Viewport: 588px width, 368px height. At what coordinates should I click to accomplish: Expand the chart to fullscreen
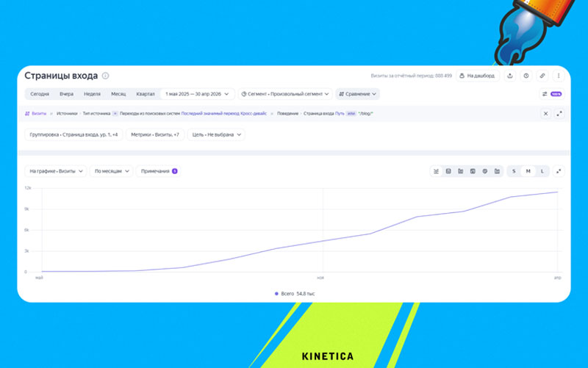[x=559, y=171]
